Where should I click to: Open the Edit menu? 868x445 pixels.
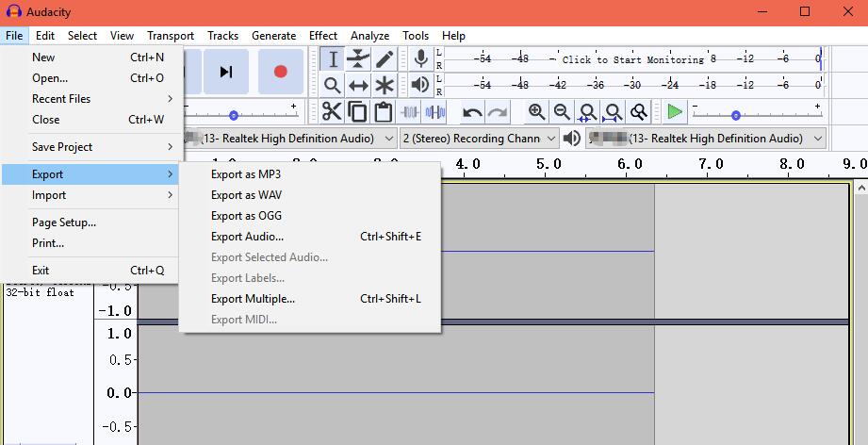point(45,36)
